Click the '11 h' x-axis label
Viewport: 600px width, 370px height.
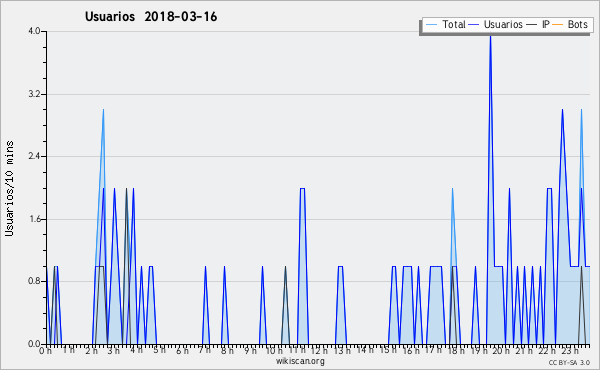tap(297, 350)
